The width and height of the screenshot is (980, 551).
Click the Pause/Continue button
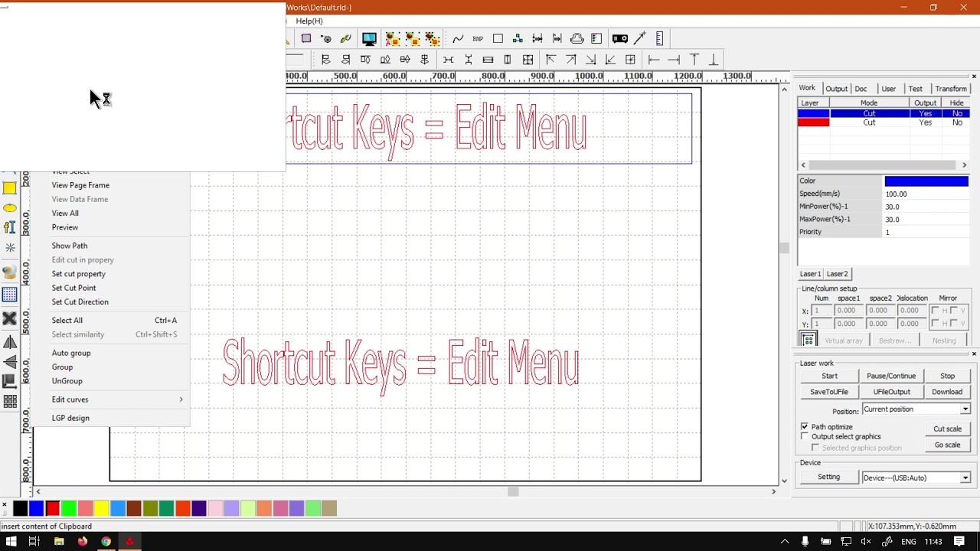[891, 376]
